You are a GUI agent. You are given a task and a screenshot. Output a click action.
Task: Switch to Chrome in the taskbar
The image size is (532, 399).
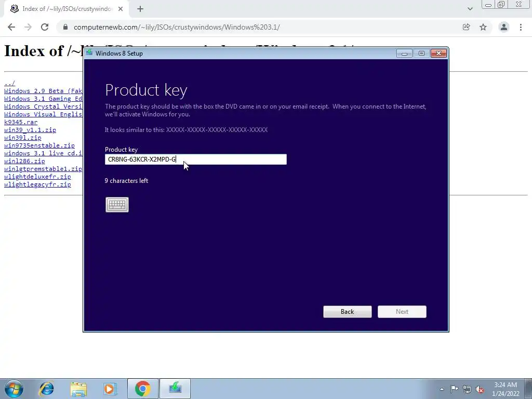pyautogui.click(x=142, y=389)
